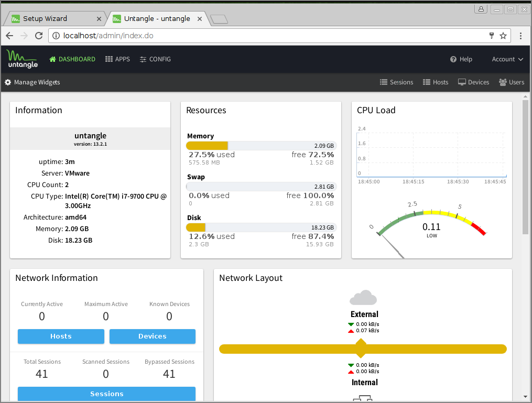Click the Total Sessions value 41
The height and width of the screenshot is (403, 532).
42,374
